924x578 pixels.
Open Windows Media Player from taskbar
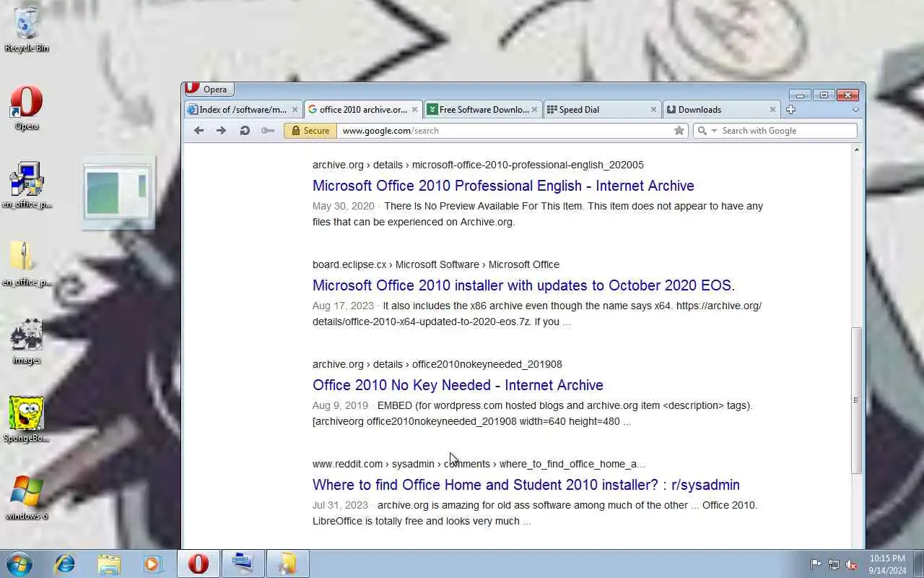tap(153, 564)
